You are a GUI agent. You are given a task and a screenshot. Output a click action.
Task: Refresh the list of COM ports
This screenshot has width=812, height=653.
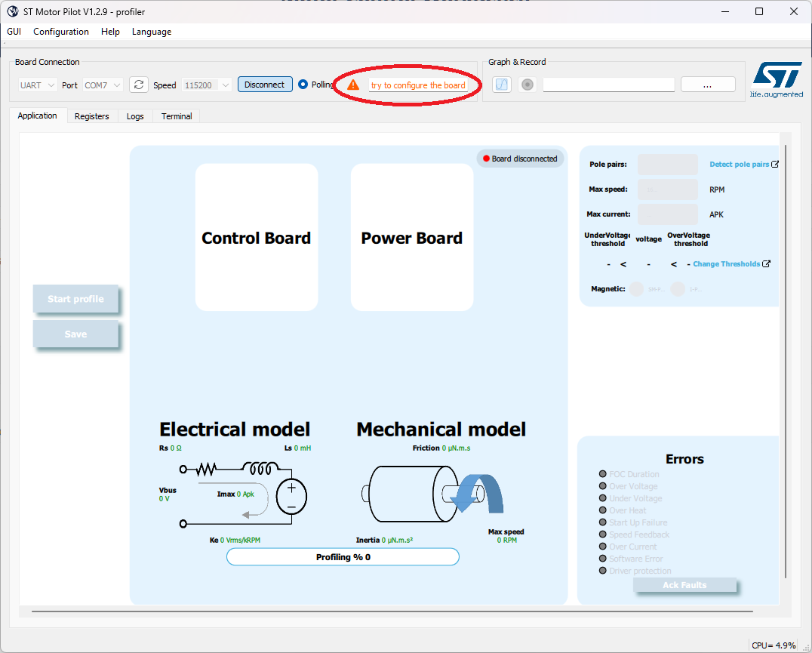pyautogui.click(x=139, y=85)
